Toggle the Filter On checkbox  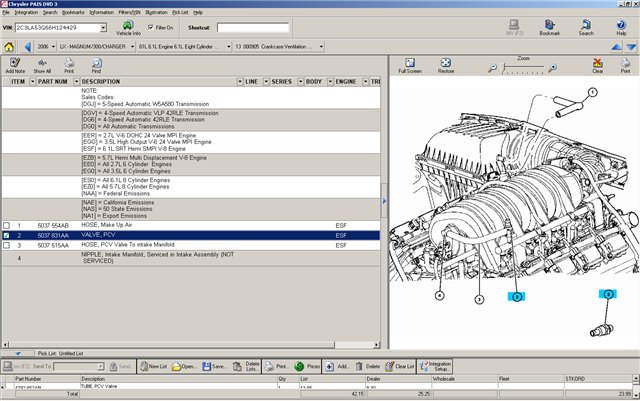coord(151,27)
